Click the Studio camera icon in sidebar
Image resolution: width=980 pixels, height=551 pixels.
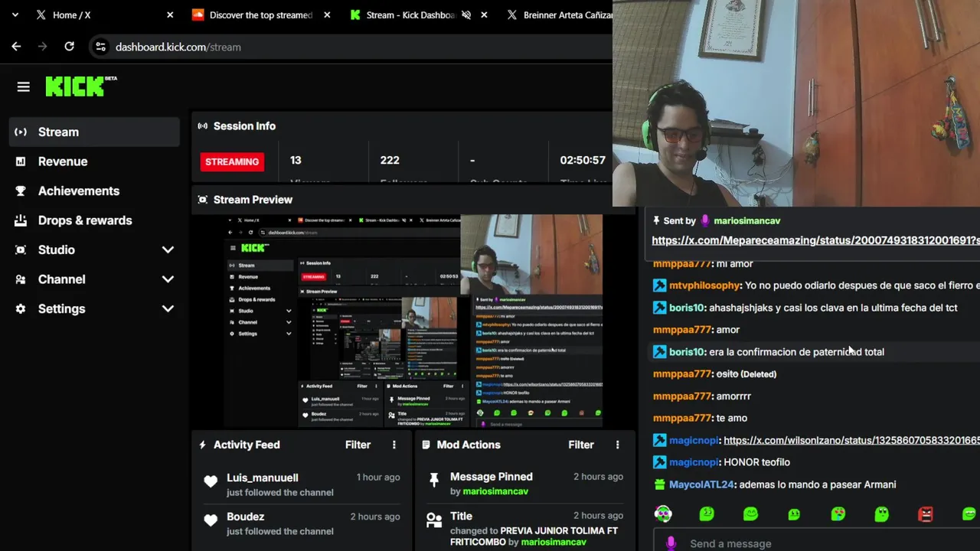tap(21, 249)
